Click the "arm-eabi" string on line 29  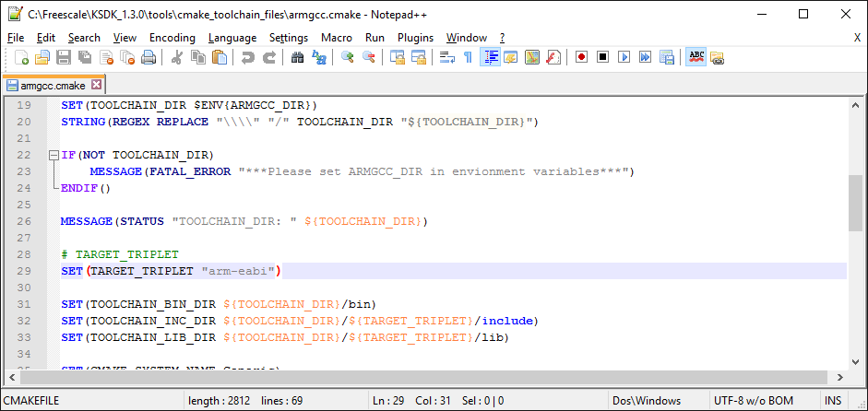tap(238, 271)
